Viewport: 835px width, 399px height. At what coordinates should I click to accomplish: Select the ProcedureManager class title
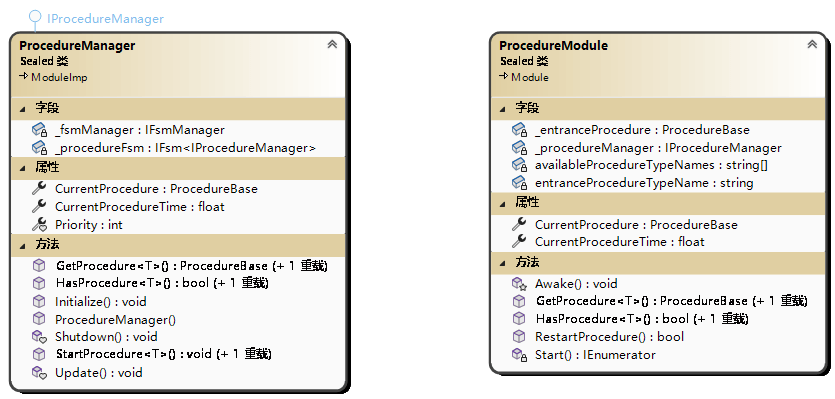[x=77, y=46]
